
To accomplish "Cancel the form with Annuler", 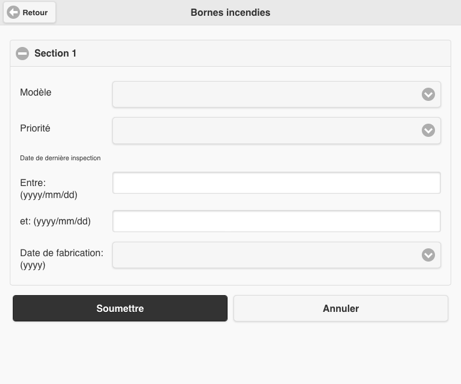I will (x=341, y=308).
